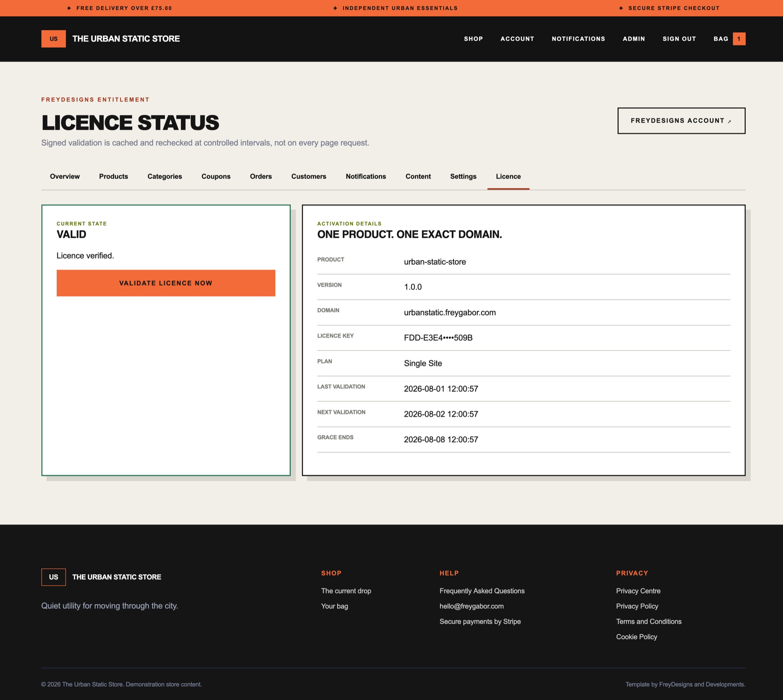Open the footer Urban Static Store link
The height and width of the screenshot is (700, 783).
coord(117,577)
